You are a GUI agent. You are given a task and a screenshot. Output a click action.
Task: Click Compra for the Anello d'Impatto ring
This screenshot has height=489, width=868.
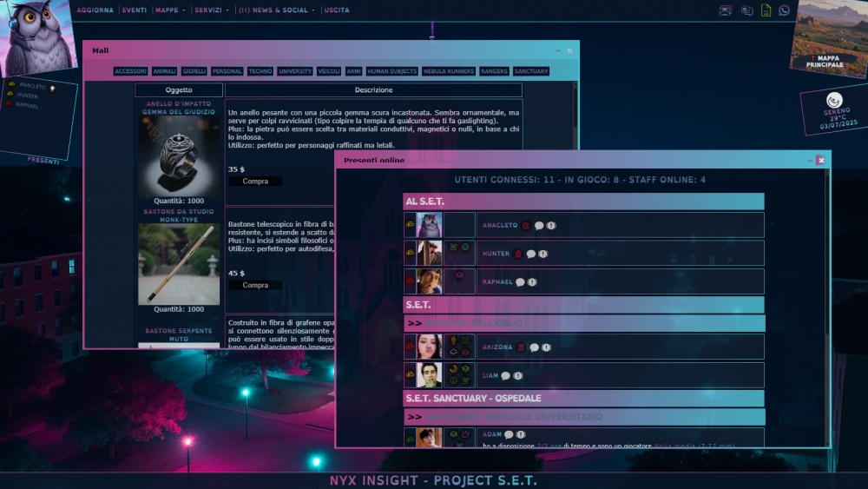click(x=255, y=181)
